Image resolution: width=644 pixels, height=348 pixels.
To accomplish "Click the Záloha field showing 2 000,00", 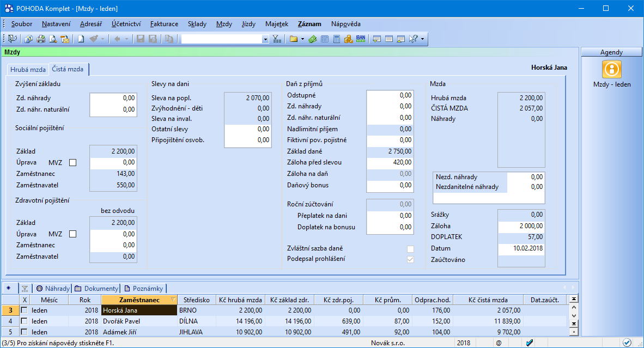I will [521, 225].
